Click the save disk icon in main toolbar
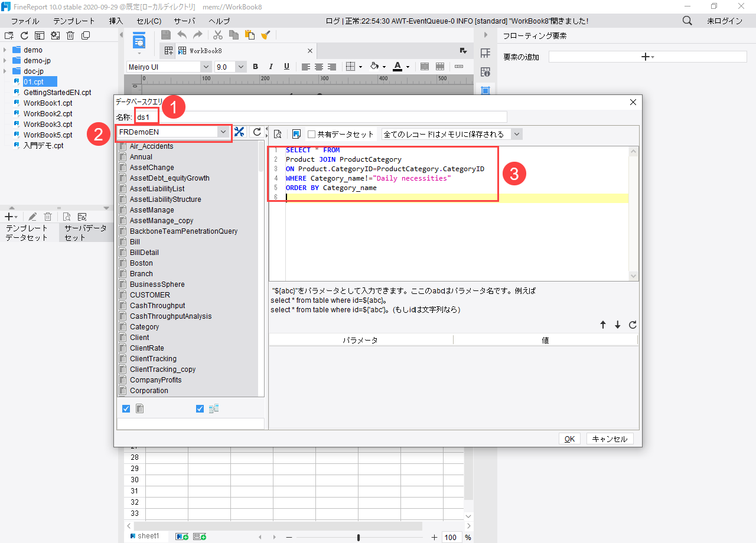This screenshot has width=756, height=543. point(166,35)
